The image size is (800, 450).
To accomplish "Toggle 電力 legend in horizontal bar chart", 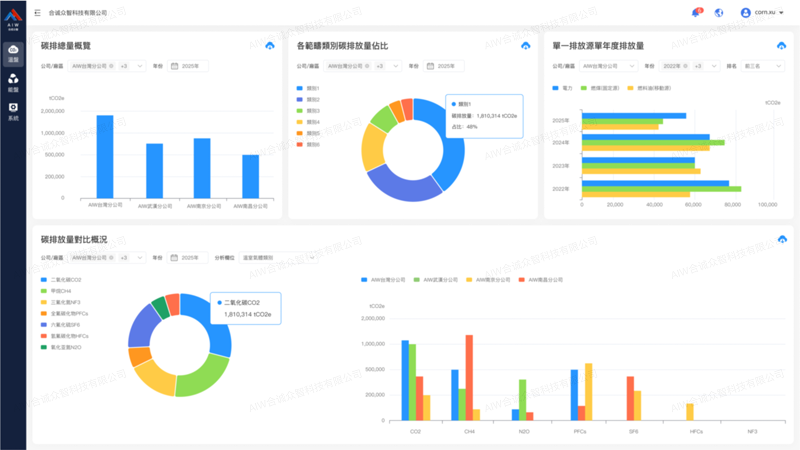I will 563,88.
